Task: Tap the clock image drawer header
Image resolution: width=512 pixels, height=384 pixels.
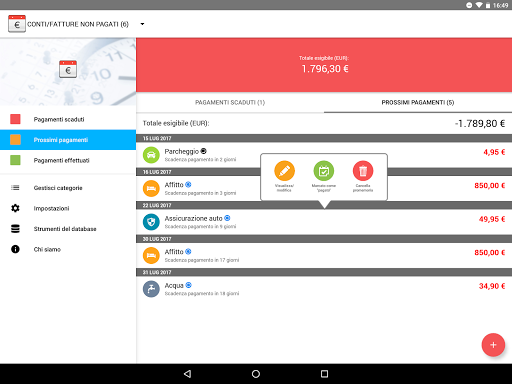Action: pyautogui.click(x=68, y=72)
